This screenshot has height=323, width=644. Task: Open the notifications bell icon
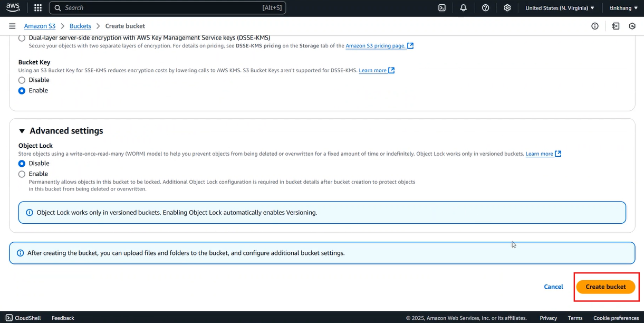[x=464, y=8]
